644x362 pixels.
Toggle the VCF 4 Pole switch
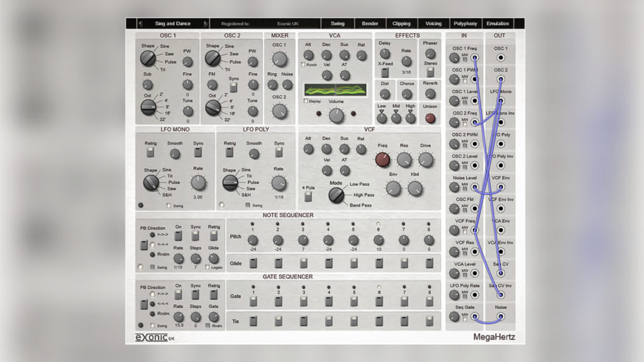click(308, 197)
